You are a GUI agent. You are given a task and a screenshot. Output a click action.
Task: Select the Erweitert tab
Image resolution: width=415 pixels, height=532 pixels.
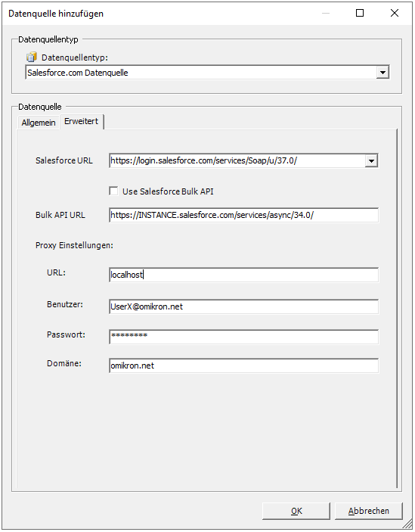pyautogui.click(x=82, y=122)
